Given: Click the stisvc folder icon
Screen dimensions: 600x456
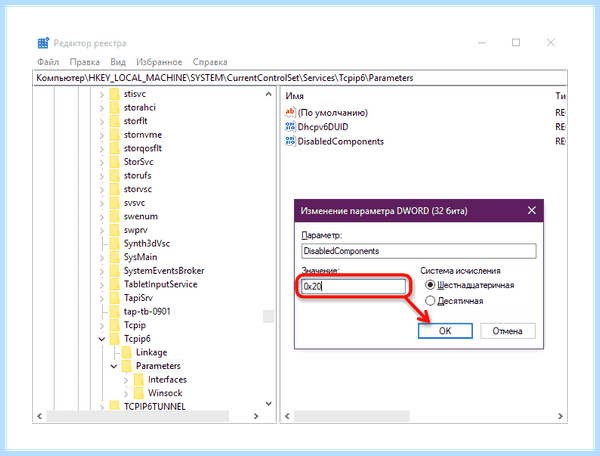Looking at the screenshot, I should tap(114, 94).
